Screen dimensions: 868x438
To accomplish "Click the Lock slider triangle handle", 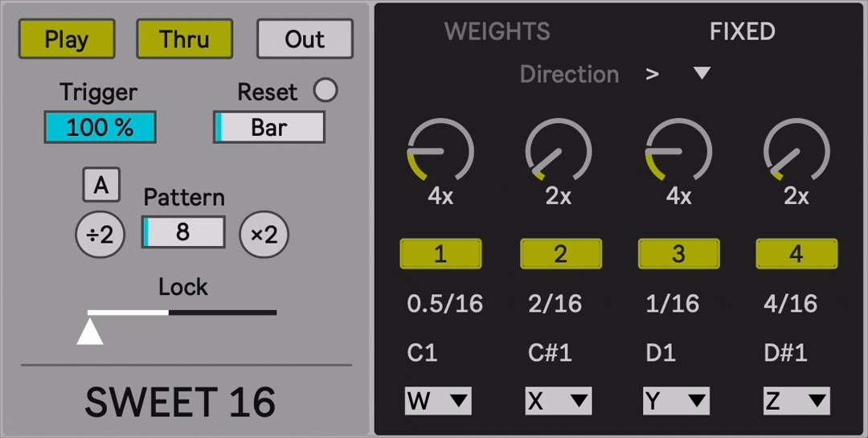I will (90, 331).
